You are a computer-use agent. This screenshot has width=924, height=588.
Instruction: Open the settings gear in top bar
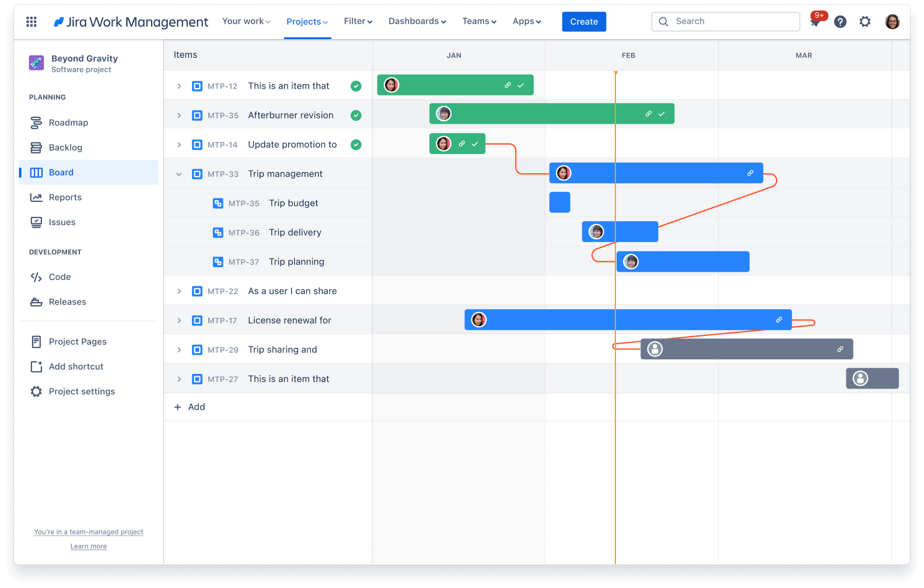[864, 22]
